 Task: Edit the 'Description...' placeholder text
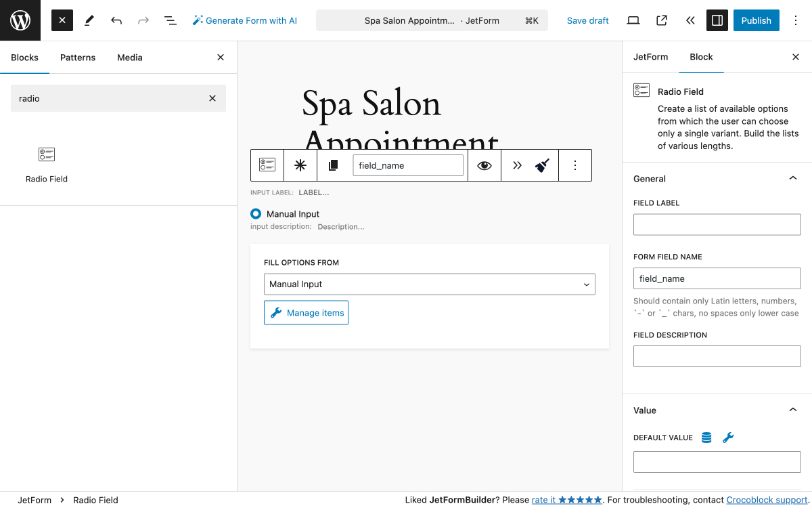(x=341, y=227)
